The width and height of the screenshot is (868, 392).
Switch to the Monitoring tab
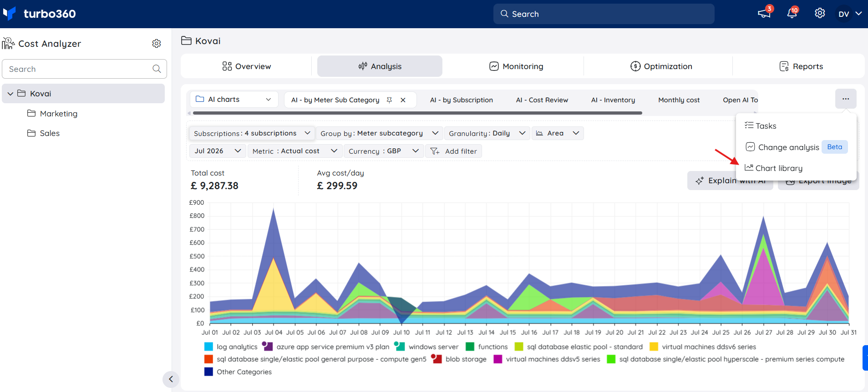point(516,66)
